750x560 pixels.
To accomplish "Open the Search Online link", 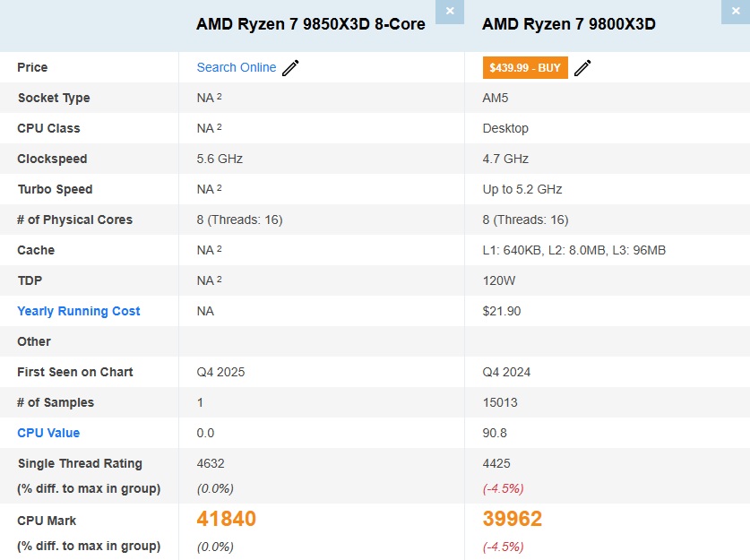I will (236, 67).
